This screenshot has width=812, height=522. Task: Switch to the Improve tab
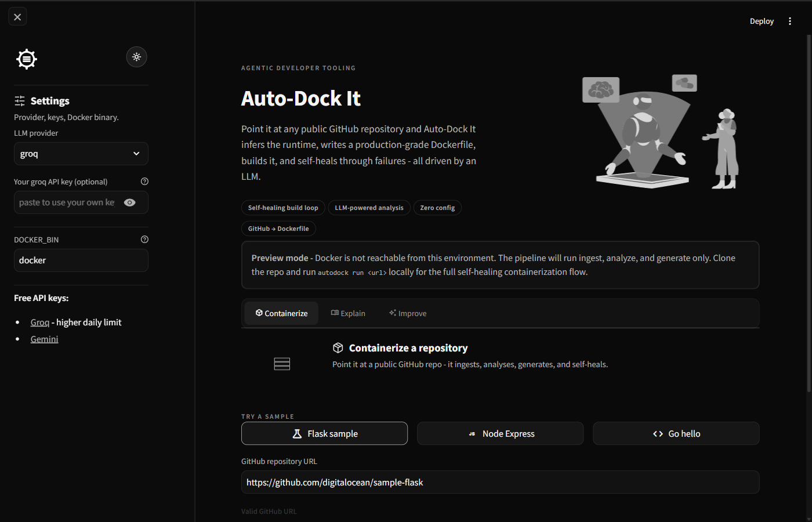coord(408,313)
